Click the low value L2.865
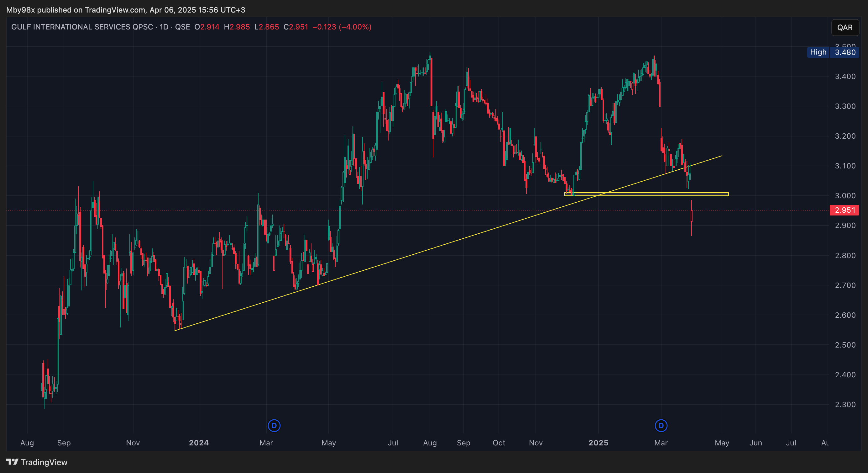 [x=267, y=27]
